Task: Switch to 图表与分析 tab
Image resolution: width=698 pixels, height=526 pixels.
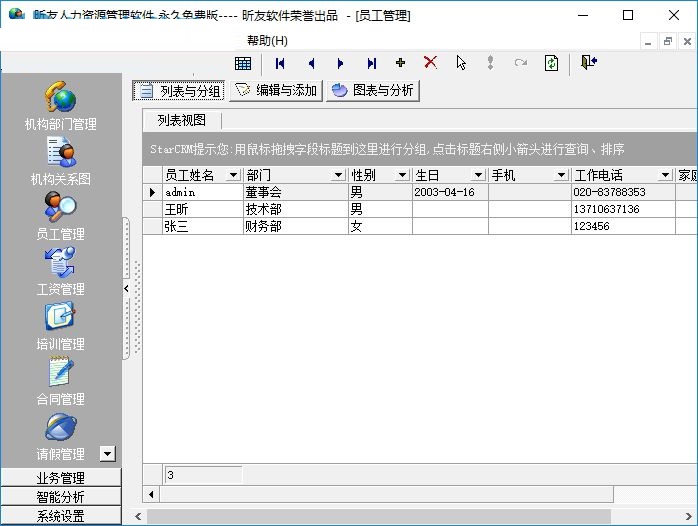Action: (373, 90)
